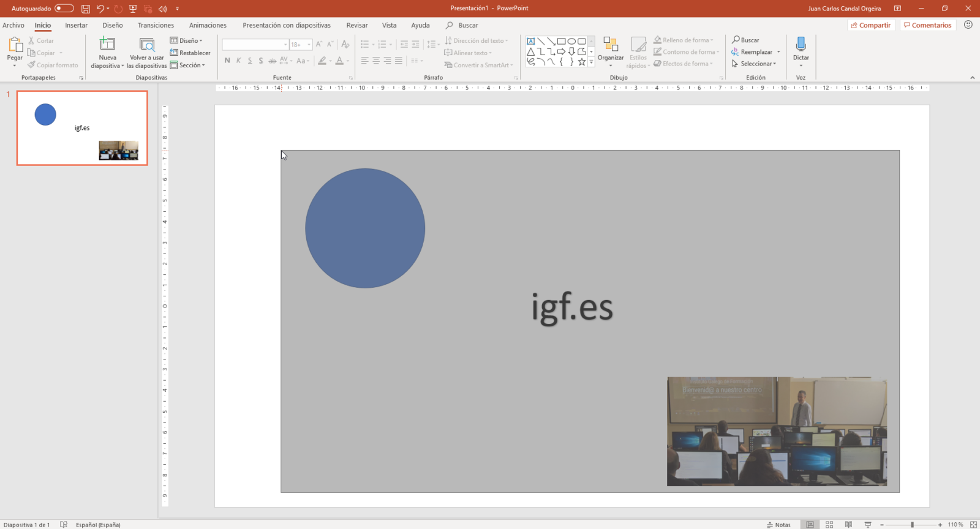Click the Pegar clipboard icon

pos(15,45)
